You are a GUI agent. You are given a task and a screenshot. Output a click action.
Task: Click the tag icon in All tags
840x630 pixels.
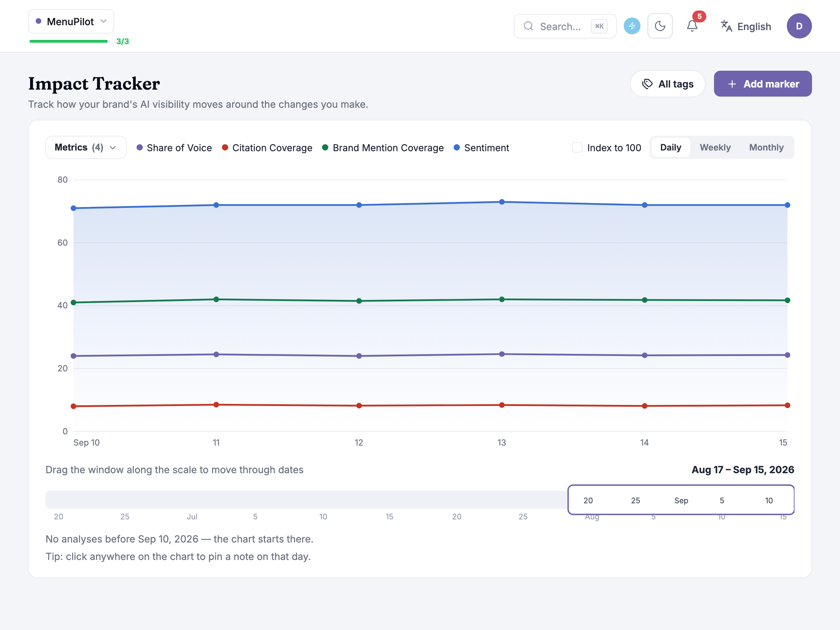point(647,84)
